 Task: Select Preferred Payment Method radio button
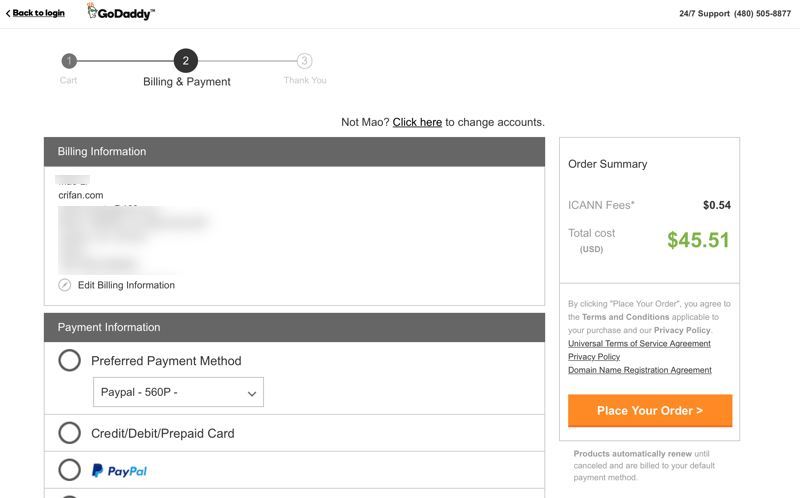pos(69,360)
